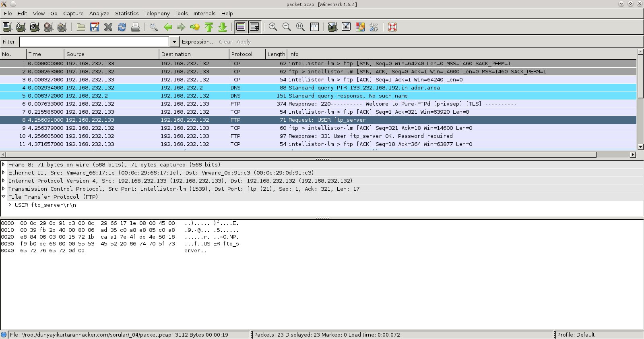644x339 pixels.
Task: Find a packet magnifier icon
Action: point(154,27)
